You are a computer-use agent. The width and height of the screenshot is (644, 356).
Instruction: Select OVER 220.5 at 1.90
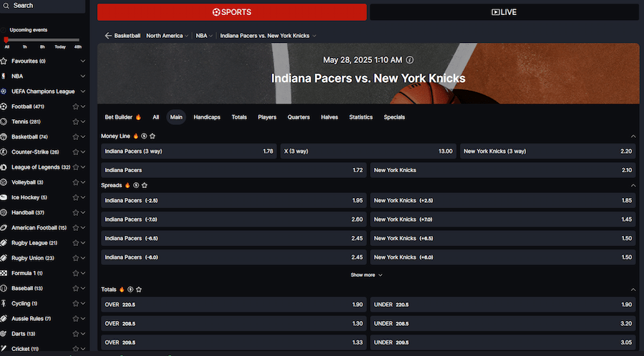[x=234, y=305]
